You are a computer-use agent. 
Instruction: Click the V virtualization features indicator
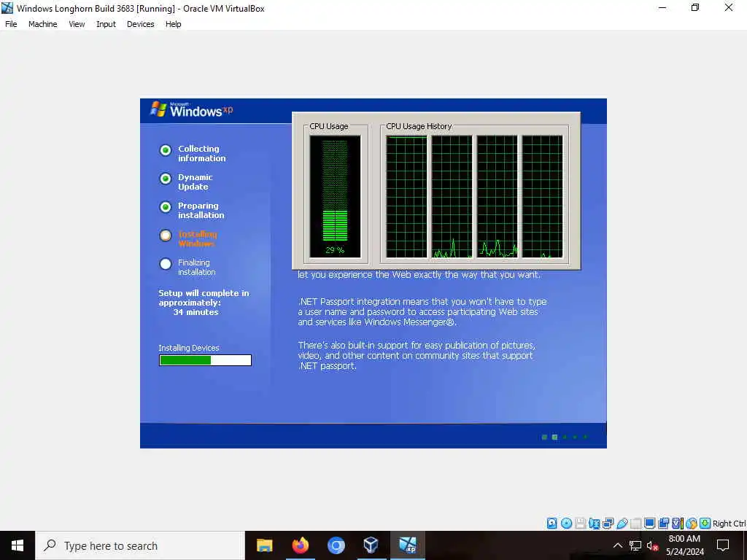point(678,524)
